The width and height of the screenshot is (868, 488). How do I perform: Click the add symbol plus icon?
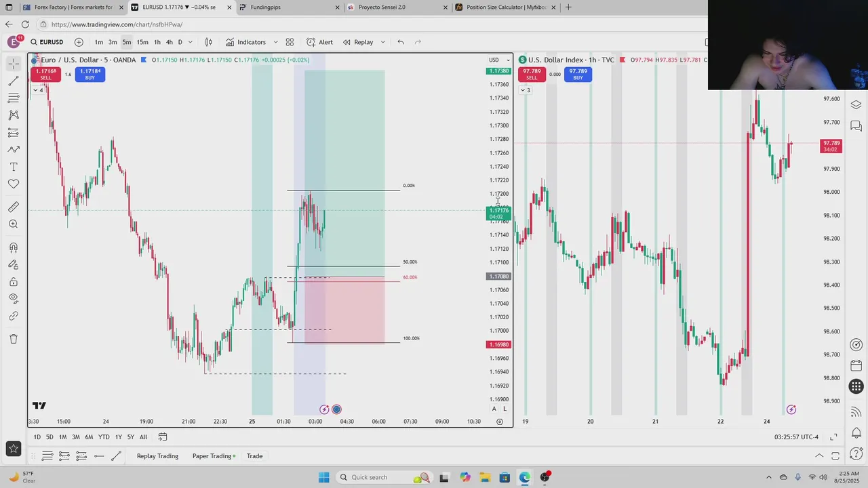click(79, 42)
